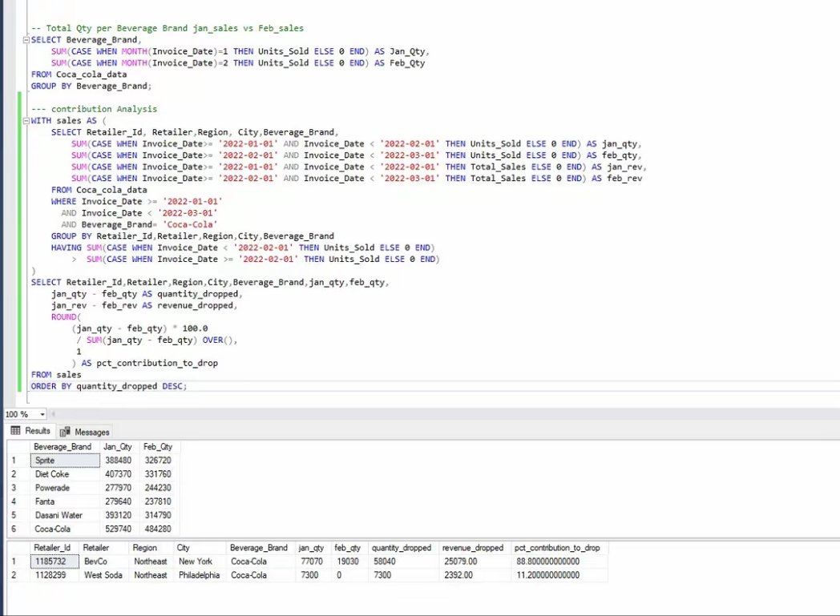Select the Coca-Cola cell in first grid

[65, 529]
